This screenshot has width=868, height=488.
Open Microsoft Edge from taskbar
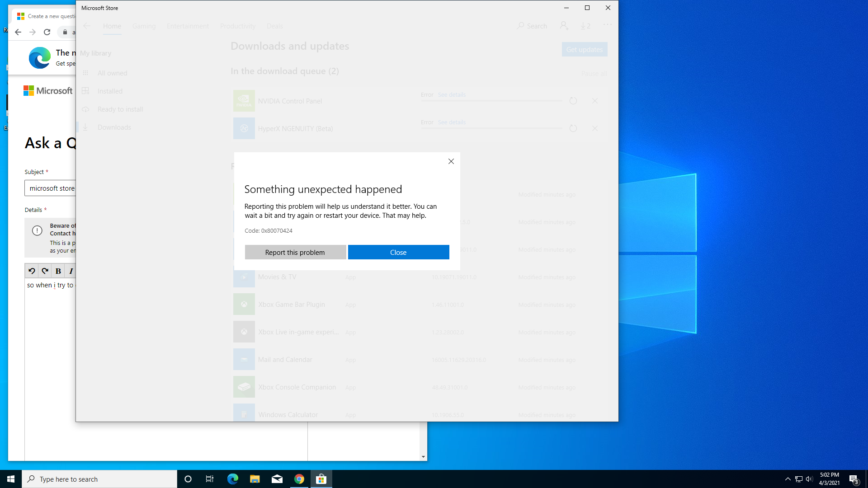pos(232,479)
